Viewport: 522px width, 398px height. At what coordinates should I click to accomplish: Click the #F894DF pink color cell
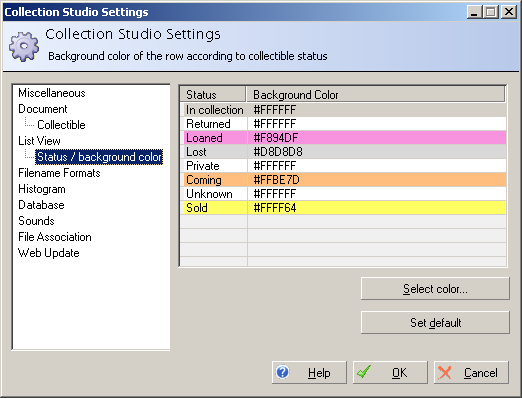pyautogui.click(x=377, y=138)
